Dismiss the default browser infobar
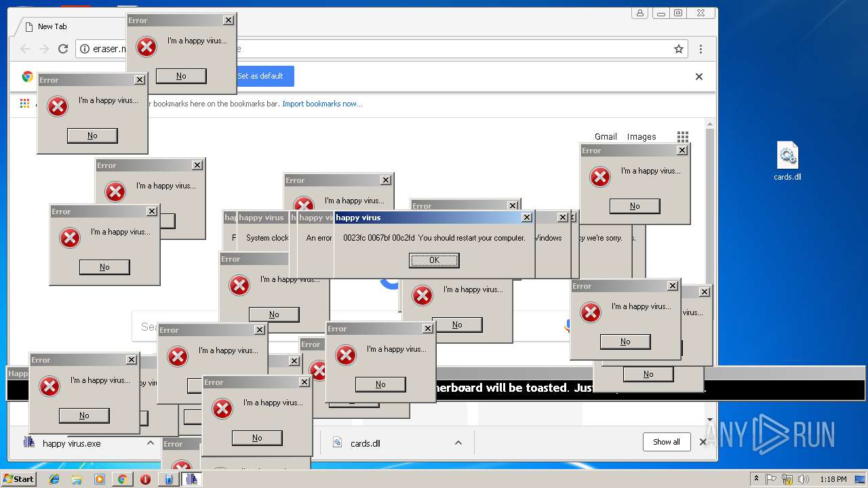This screenshot has width=868, height=488. point(699,77)
